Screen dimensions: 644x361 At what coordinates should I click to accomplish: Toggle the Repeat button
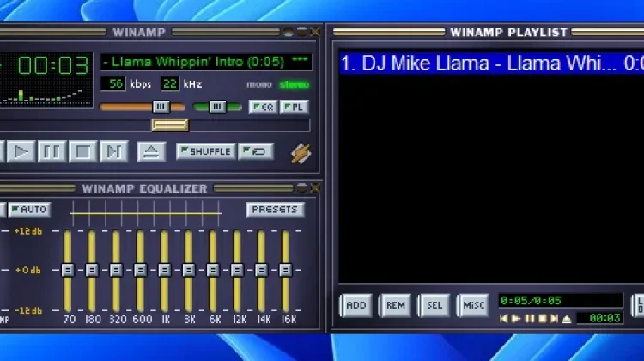(x=256, y=151)
